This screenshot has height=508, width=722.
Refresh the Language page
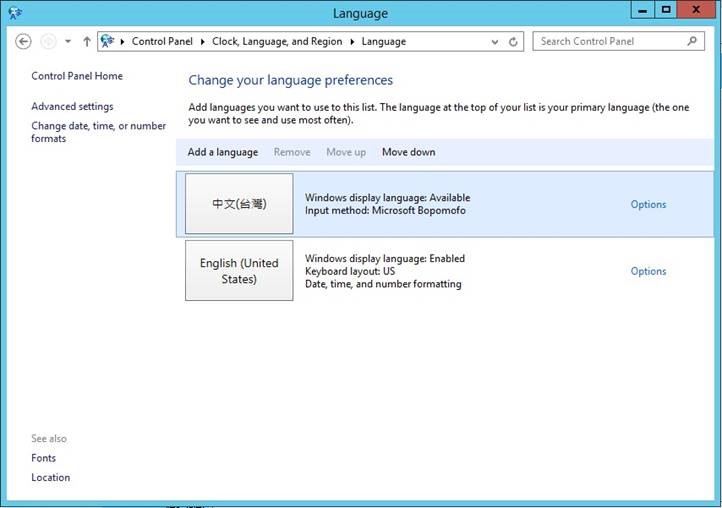pos(513,42)
